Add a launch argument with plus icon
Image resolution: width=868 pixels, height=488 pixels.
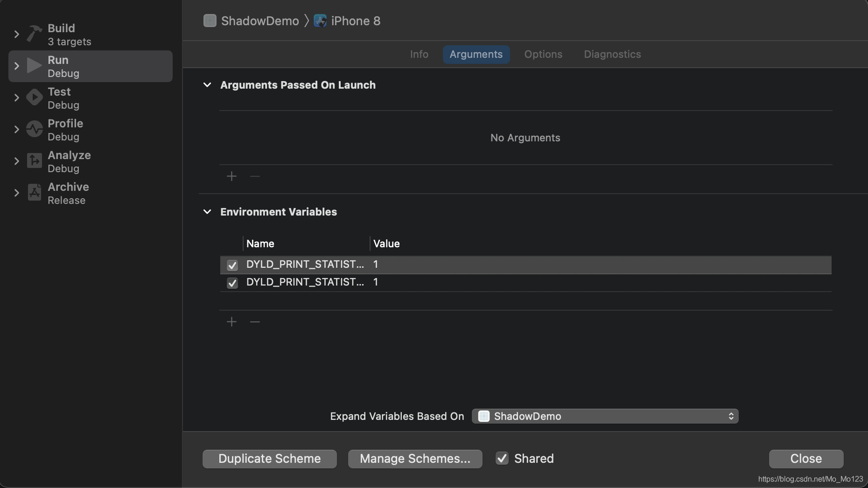[x=231, y=176]
